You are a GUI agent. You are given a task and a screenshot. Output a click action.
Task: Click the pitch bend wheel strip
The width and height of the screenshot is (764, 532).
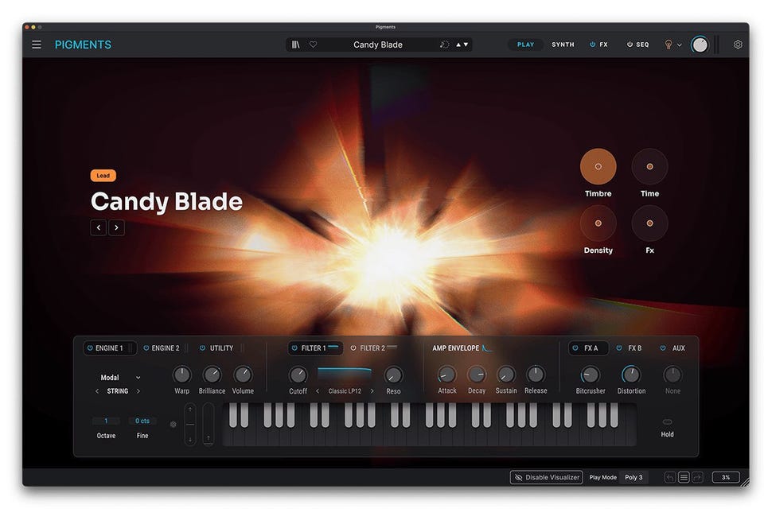pos(190,424)
